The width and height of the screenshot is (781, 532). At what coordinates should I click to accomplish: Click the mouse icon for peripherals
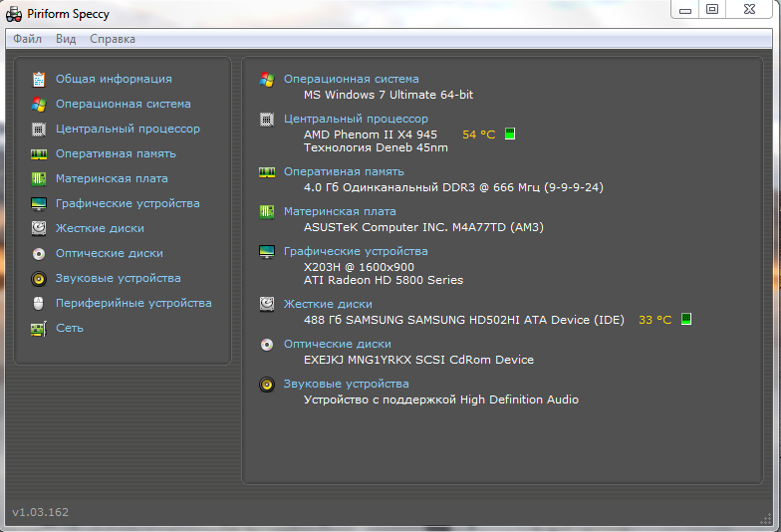[39, 303]
